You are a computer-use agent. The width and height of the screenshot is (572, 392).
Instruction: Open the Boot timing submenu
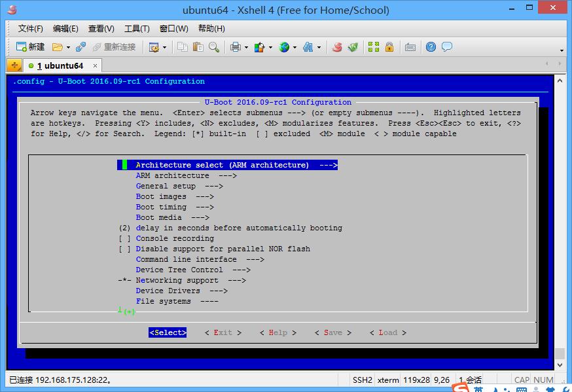click(175, 207)
